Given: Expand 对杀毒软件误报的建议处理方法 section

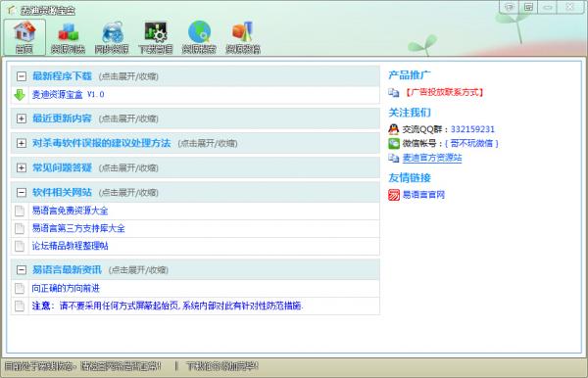Looking at the screenshot, I should (x=22, y=143).
